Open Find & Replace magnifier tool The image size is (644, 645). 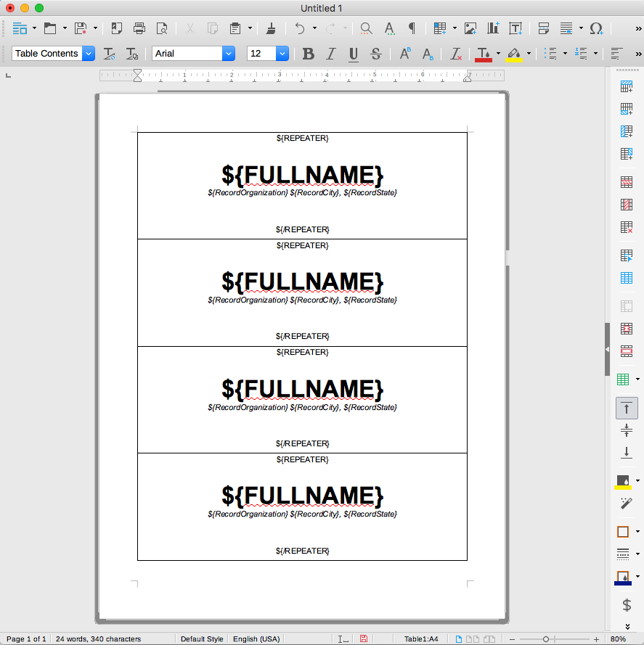coord(366,28)
